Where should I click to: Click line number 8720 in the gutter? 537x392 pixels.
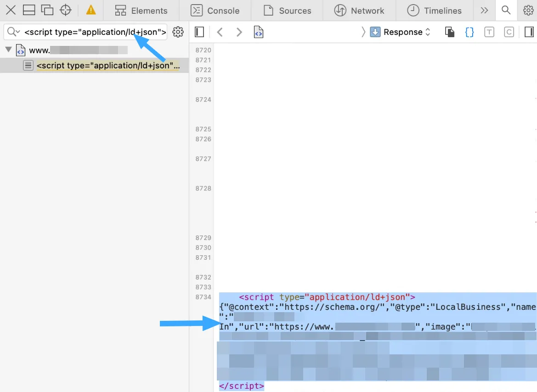(x=203, y=50)
